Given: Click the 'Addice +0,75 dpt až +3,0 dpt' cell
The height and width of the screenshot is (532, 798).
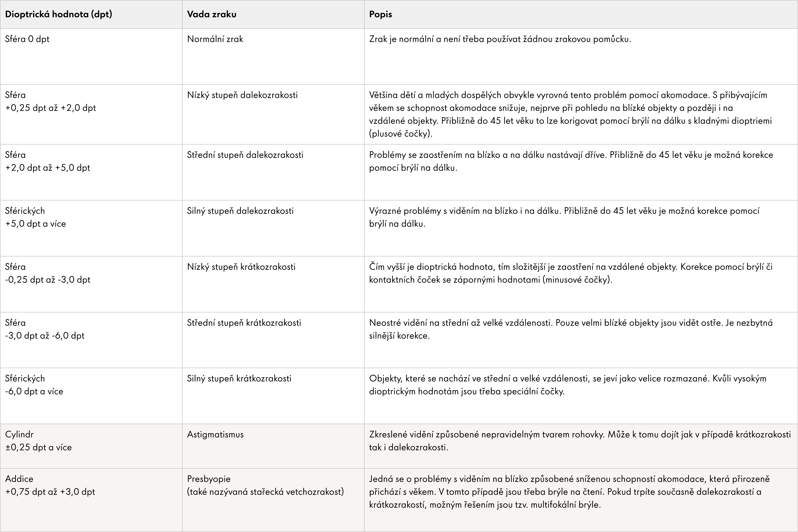Looking at the screenshot, I should coord(50,485).
